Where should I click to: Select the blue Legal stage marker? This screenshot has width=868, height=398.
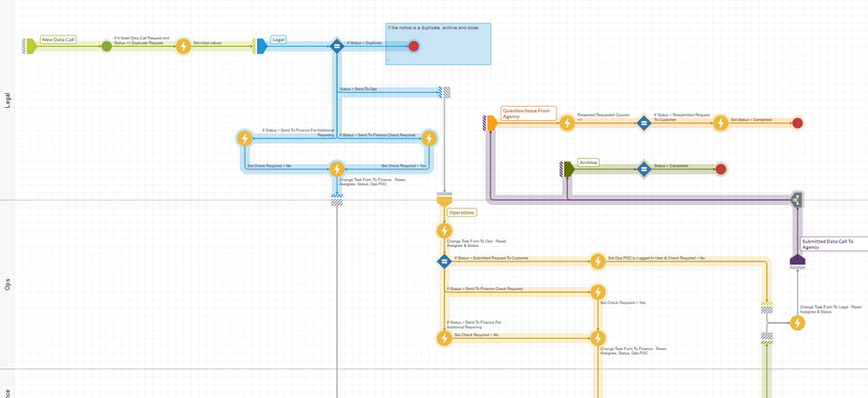coord(261,46)
